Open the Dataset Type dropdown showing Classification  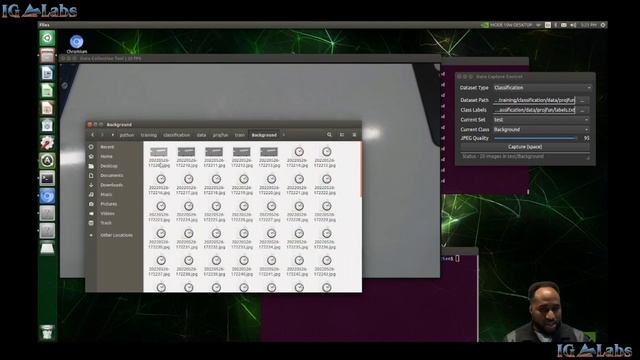[x=542, y=88]
